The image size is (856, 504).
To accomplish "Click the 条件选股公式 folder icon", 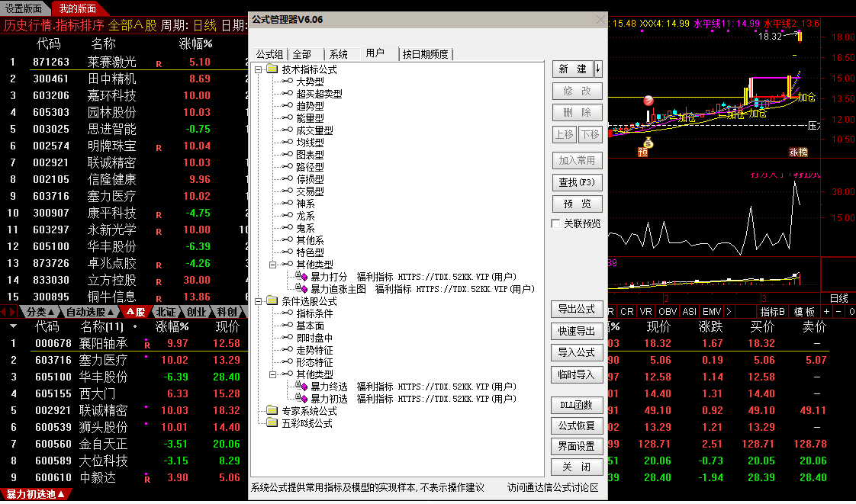I will point(272,301).
